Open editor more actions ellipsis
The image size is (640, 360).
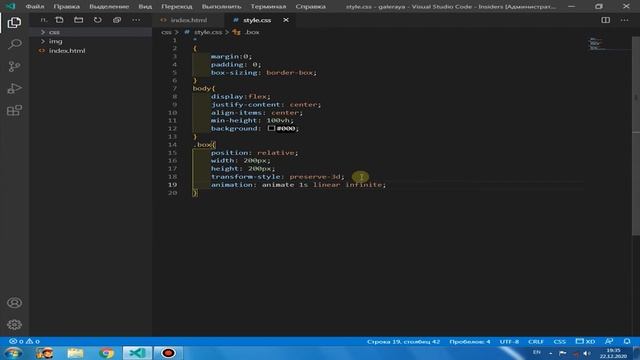[x=624, y=20]
